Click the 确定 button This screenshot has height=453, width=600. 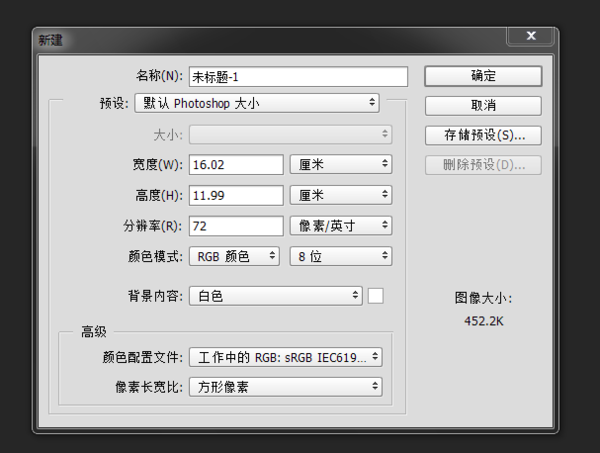(x=483, y=76)
